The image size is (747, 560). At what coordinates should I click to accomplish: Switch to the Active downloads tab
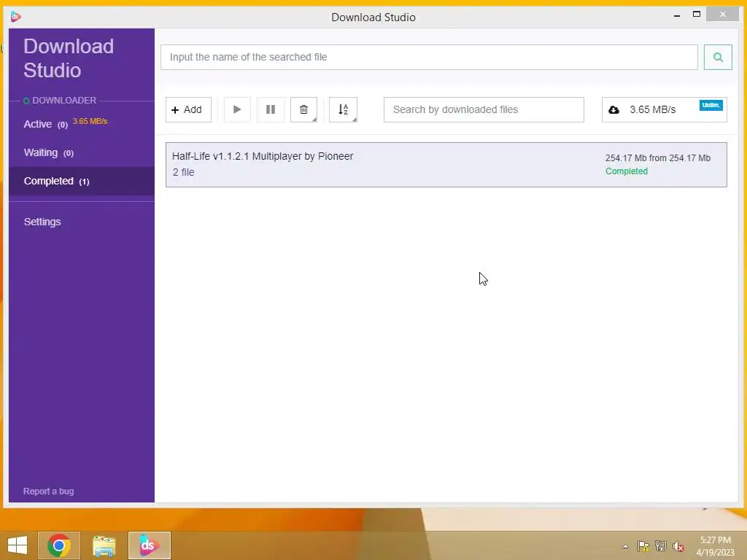tap(82, 124)
